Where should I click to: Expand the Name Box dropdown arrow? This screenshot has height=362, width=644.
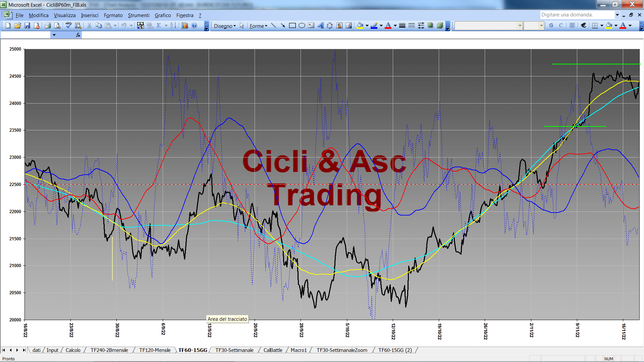click(54, 35)
